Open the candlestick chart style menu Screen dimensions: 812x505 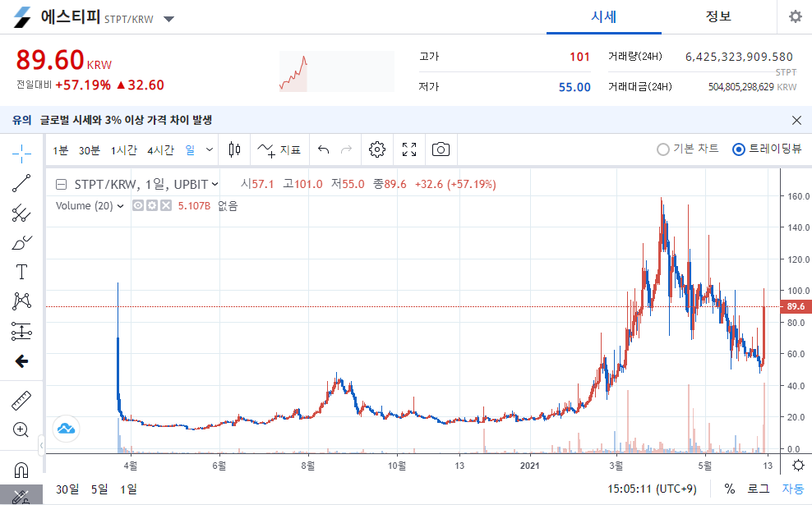point(234,150)
